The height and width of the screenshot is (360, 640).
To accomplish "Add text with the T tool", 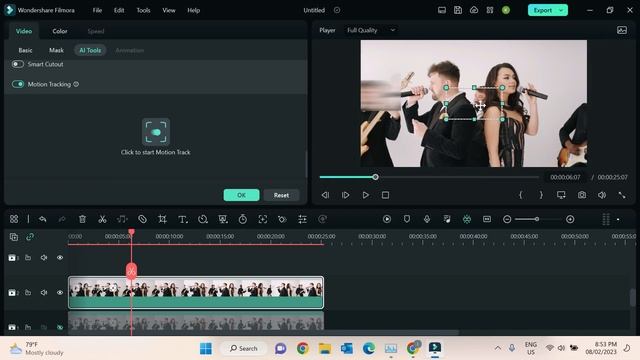I will [182, 220].
